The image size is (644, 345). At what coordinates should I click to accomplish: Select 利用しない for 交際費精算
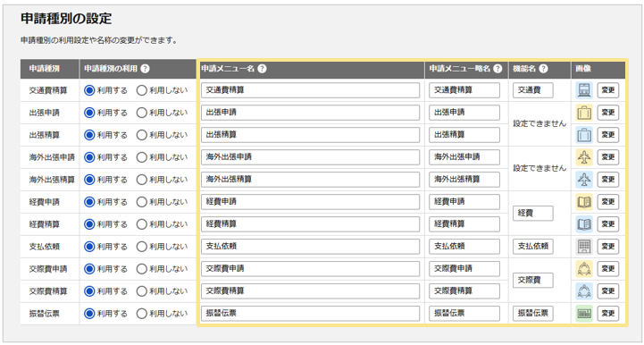142,291
